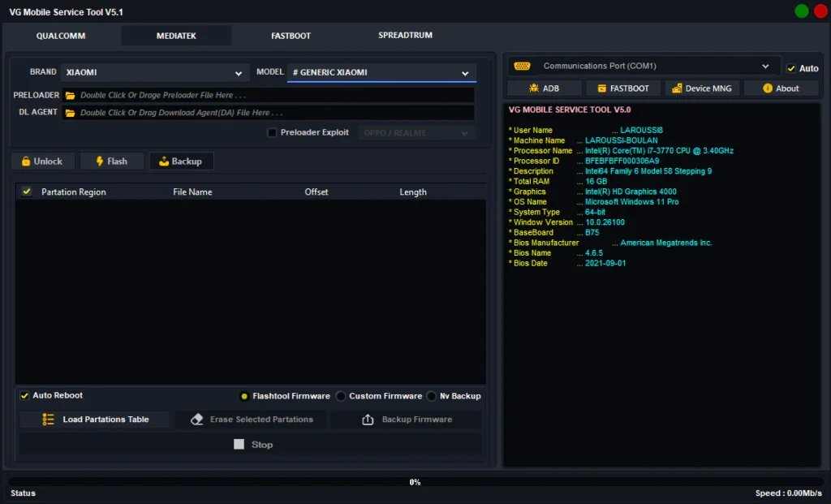Open the BRAND dropdown showing XIAOMI
The width and height of the screenshot is (831, 504).
[154, 72]
